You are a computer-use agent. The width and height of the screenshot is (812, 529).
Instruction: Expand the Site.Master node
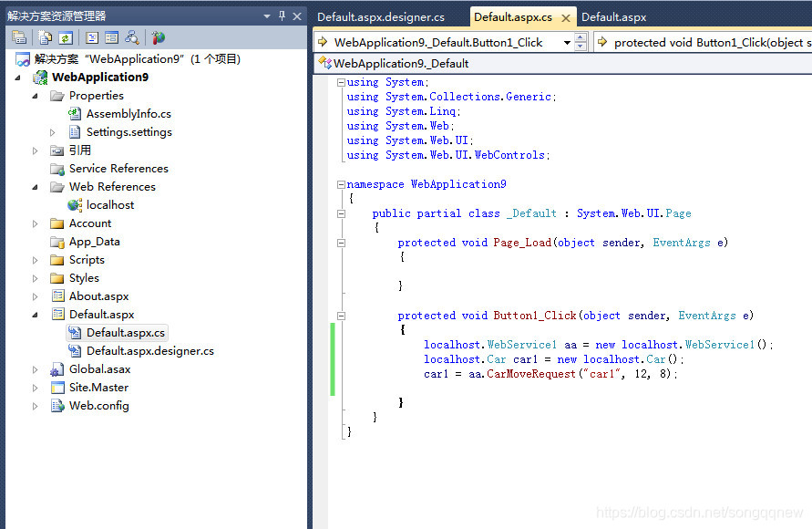pyautogui.click(x=36, y=388)
